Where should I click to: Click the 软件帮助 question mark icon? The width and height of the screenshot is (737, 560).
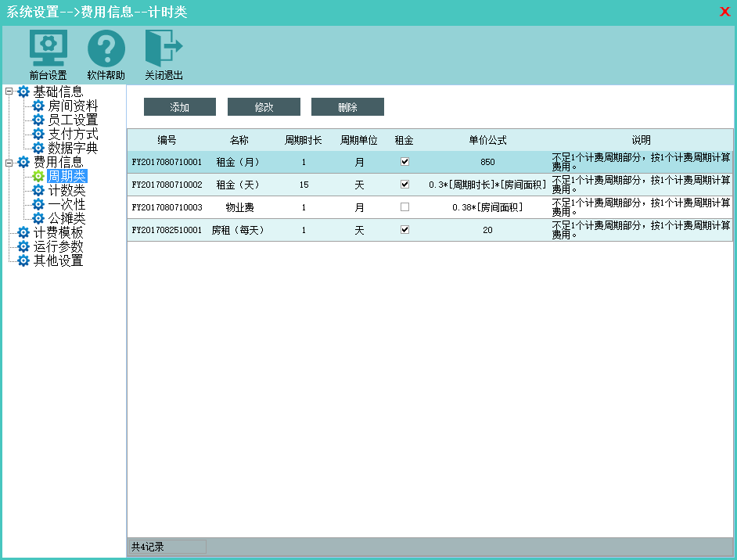coord(106,48)
